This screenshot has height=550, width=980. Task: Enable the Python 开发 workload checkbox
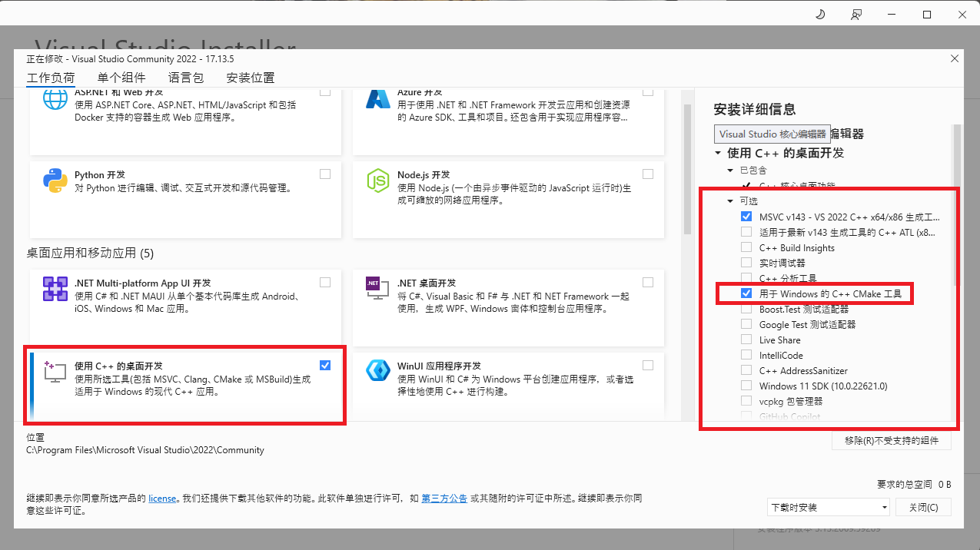pos(325,174)
